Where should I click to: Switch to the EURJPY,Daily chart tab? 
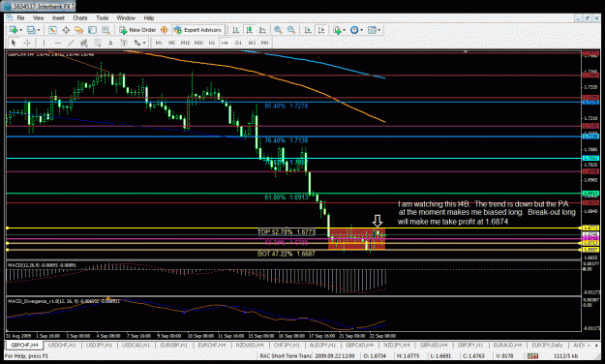tap(546, 345)
